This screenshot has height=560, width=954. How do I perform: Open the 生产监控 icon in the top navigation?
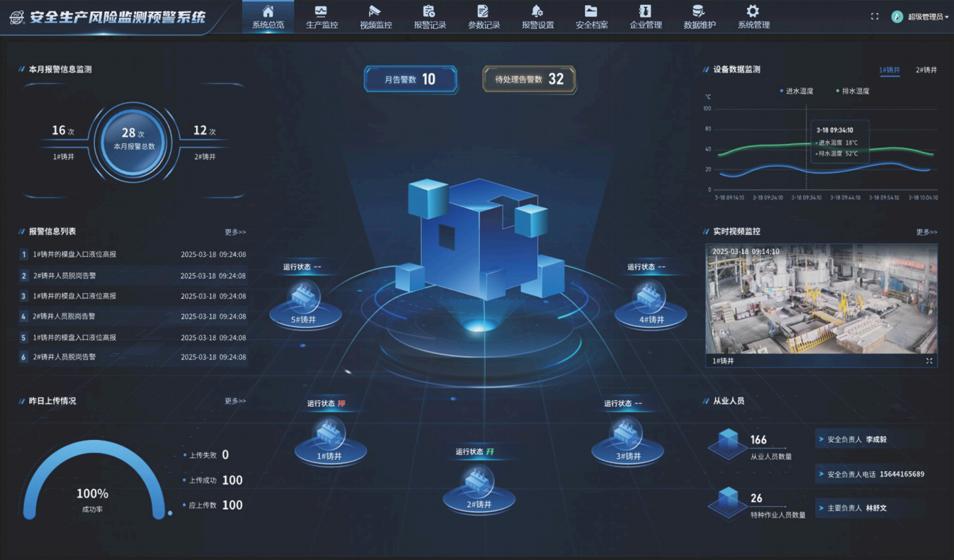click(x=321, y=12)
